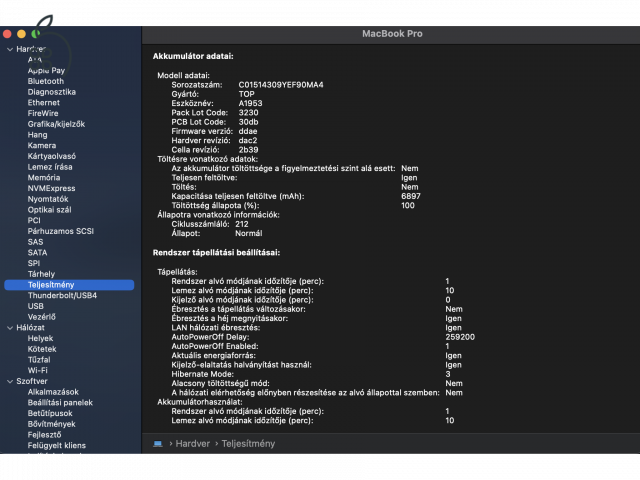Image resolution: width=640 pixels, height=480 pixels.
Task: Select Wi-Fi under Hálózat
Action: tap(38, 370)
